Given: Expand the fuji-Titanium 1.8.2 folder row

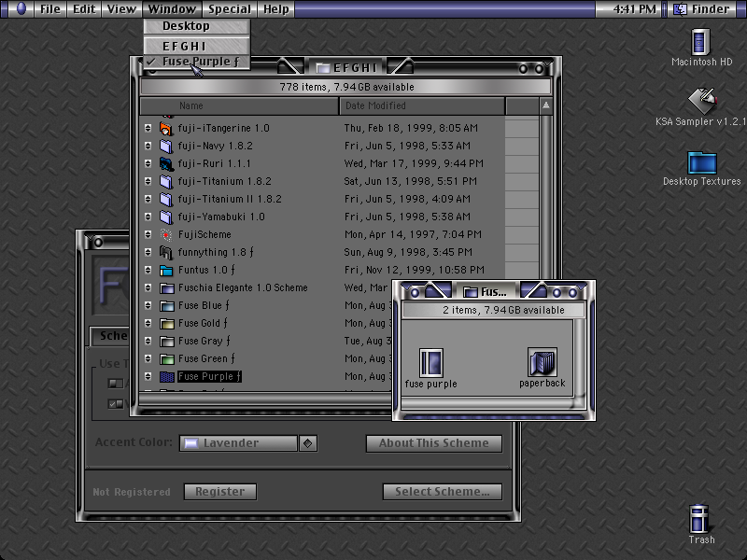Looking at the screenshot, I should [x=148, y=181].
